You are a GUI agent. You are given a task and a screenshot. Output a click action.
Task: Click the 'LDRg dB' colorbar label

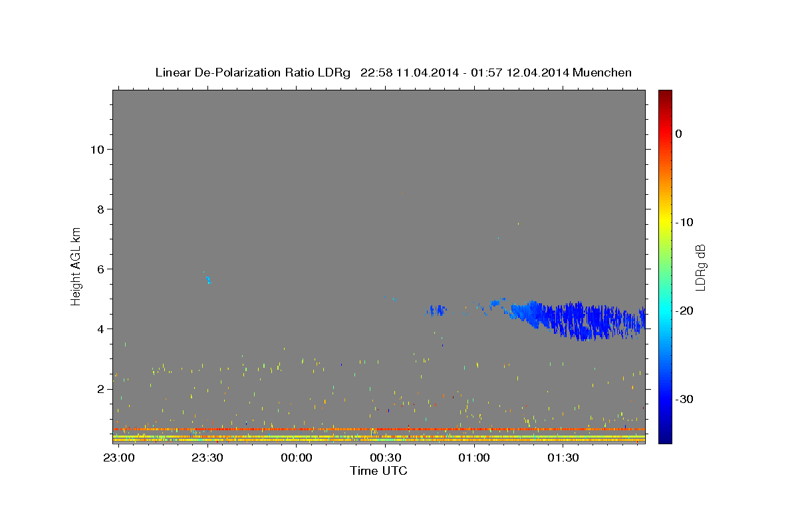(700, 267)
